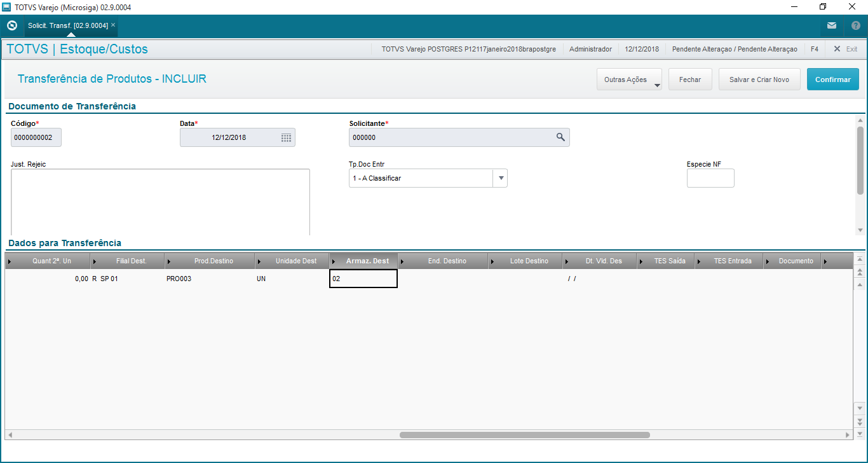Viewport: 868px width, 463px height.
Task: Click the Fechar button
Action: point(690,79)
